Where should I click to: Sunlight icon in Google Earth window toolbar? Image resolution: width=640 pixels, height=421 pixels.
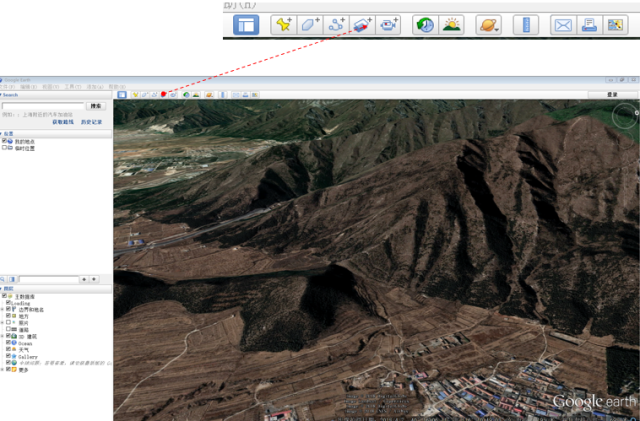pyautogui.click(x=196, y=95)
